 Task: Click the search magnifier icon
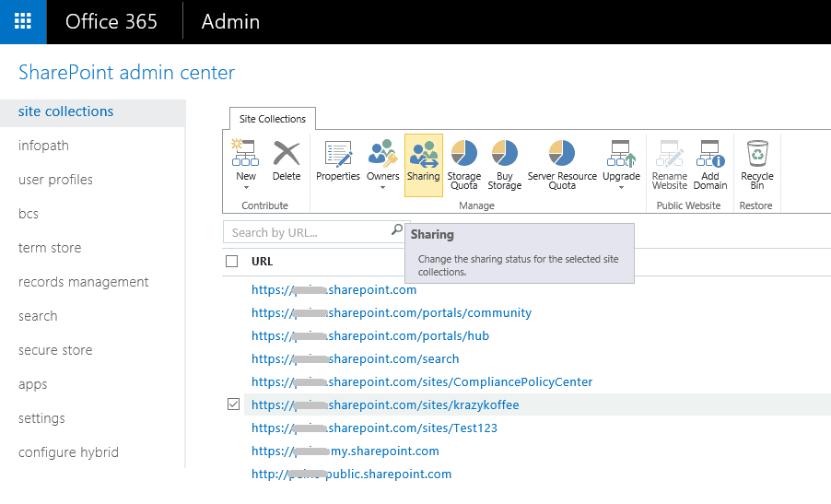click(x=397, y=229)
